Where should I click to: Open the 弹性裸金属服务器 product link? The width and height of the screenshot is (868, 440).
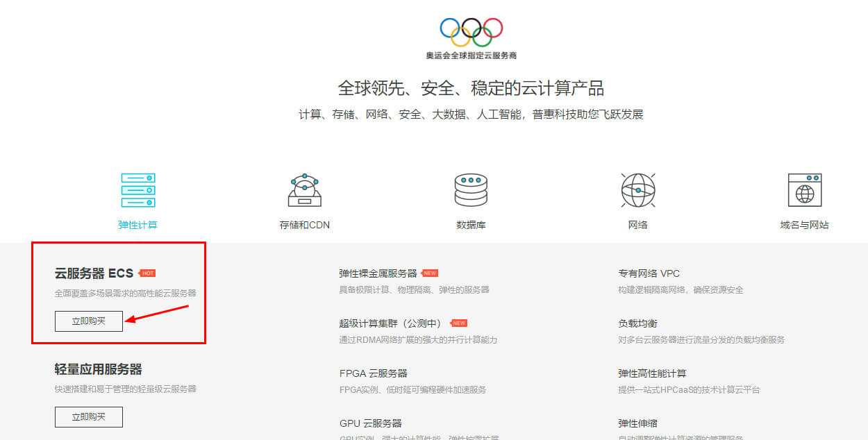378,273
